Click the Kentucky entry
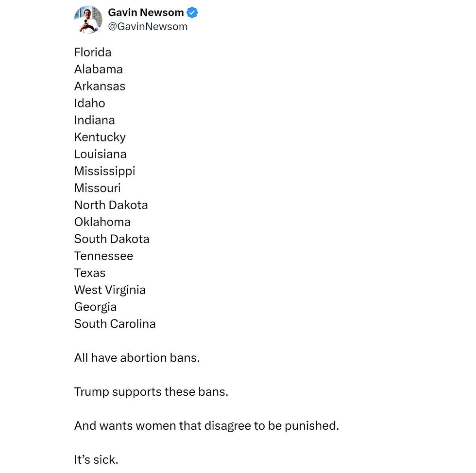Image resolution: width=476 pixels, height=473 pixels. (x=100, y=137)
